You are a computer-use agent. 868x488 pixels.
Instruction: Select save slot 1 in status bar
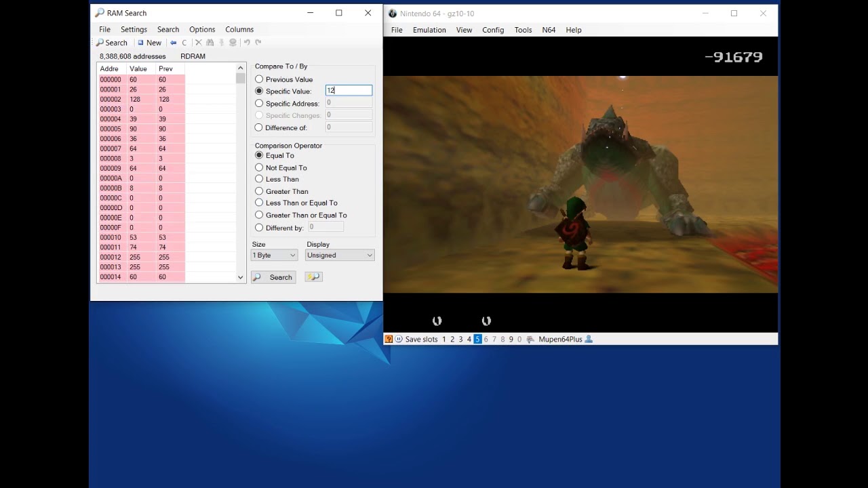444,340
